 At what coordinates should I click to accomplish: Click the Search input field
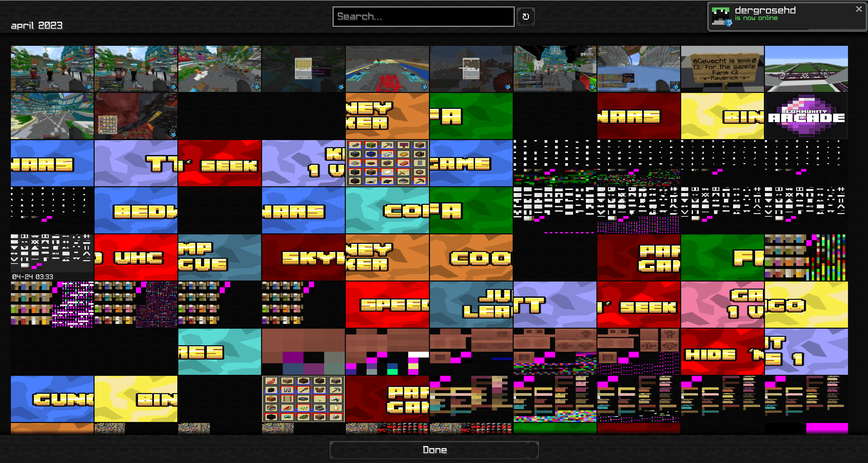pyautogui.click(x=424, y=16)
